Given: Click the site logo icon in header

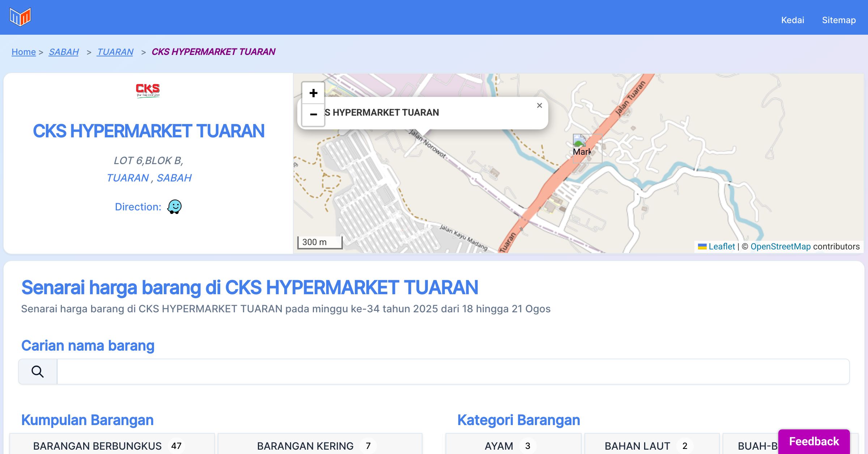Looking at the screenshot, I should tap(20, 17).
